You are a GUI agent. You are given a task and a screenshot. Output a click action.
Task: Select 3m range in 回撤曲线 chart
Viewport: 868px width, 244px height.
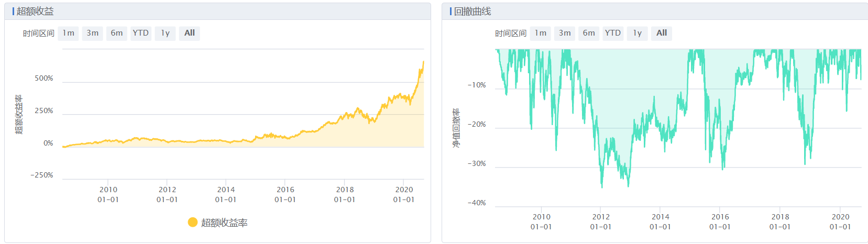point(565,33)
